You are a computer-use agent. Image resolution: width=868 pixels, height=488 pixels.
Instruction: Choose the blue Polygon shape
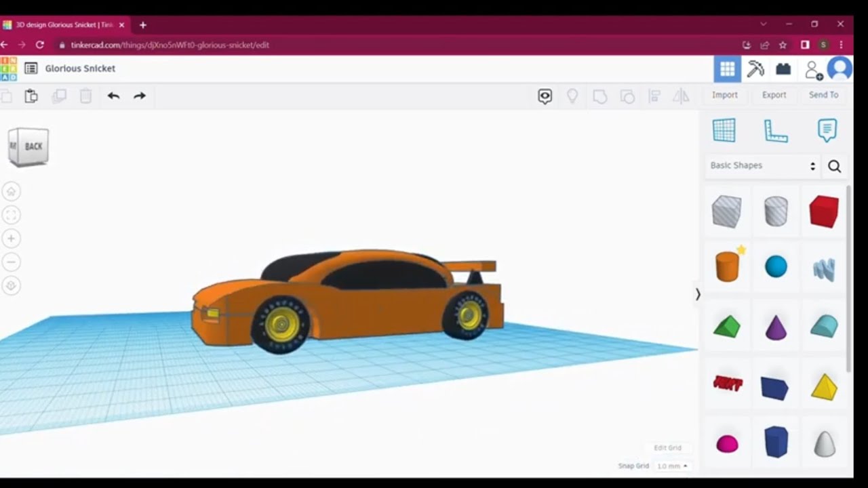(x=776, y=442)
